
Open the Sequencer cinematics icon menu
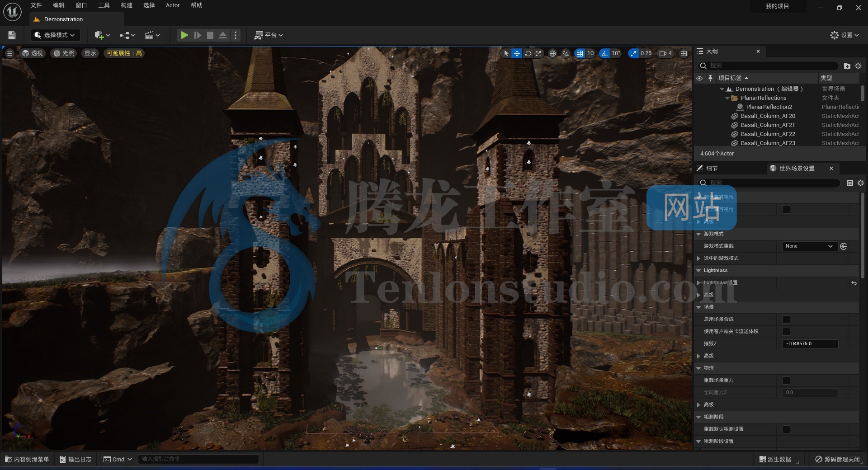coord(152,35)
